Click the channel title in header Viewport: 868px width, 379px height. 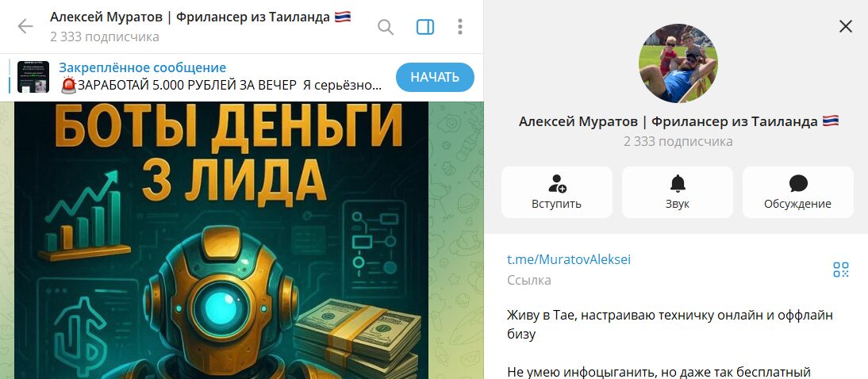[x=201, y=17]
